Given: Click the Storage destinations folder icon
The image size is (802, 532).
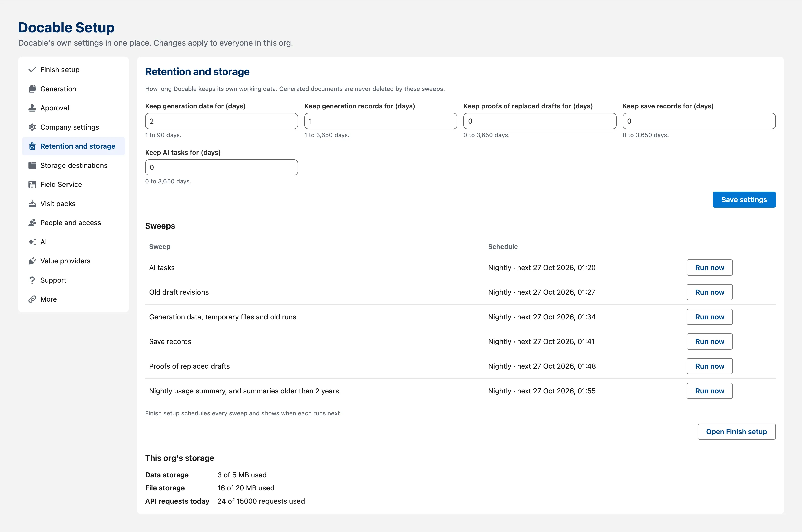Looking at the screenshot, I should coord(32,165).
